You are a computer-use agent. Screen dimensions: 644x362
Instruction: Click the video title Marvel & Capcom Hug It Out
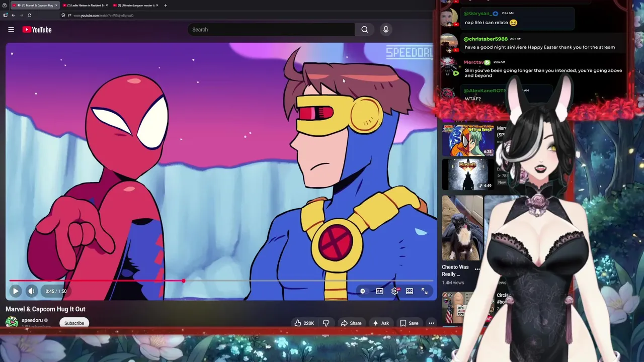[x=45, y=309]
